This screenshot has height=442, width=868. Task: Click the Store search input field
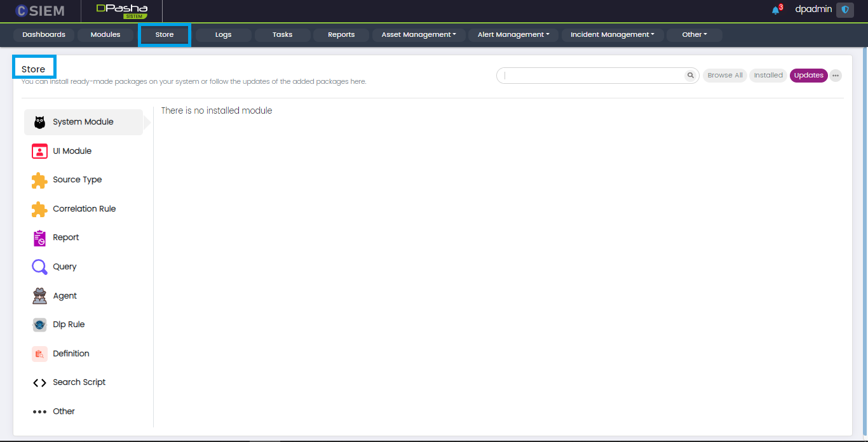tap(592, 76)
